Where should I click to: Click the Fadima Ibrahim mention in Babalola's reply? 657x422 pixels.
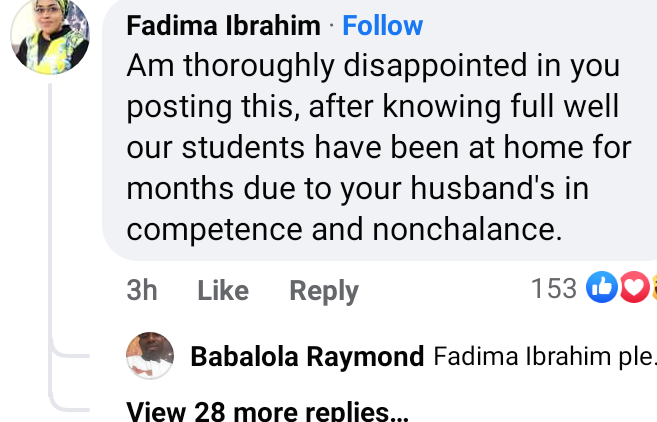click(521, 356)
